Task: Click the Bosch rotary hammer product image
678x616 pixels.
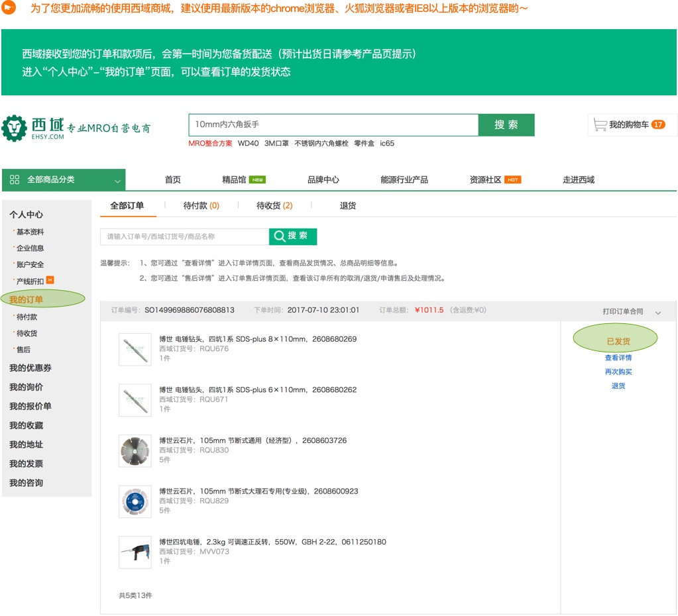Action: click(x=135, y=552)
